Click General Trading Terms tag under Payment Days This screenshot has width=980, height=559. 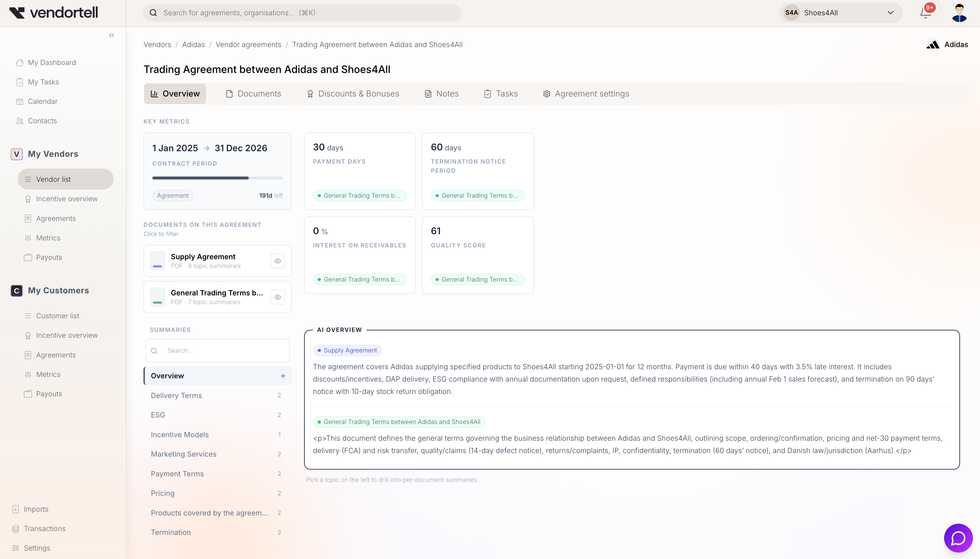[360, 195]
